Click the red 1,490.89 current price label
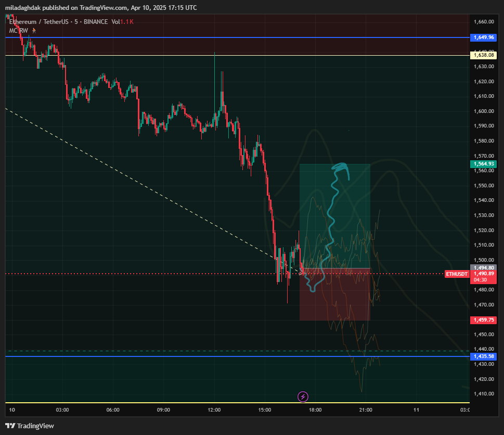This screenshot has height=435, width=504. pyautogui.click(x=483, y=274)
